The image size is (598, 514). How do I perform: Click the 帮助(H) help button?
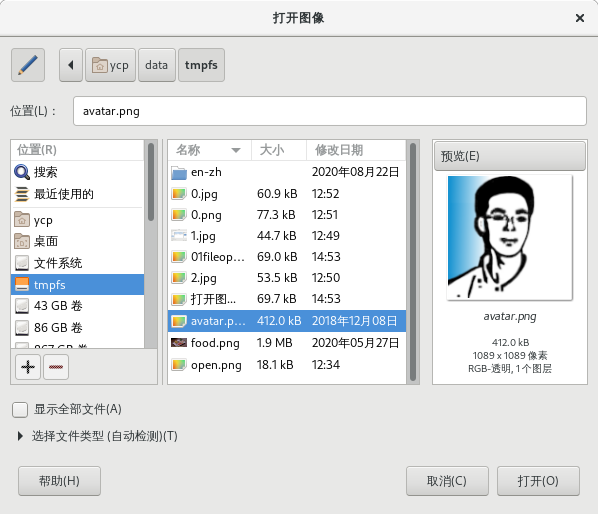(x=59, y=481)
